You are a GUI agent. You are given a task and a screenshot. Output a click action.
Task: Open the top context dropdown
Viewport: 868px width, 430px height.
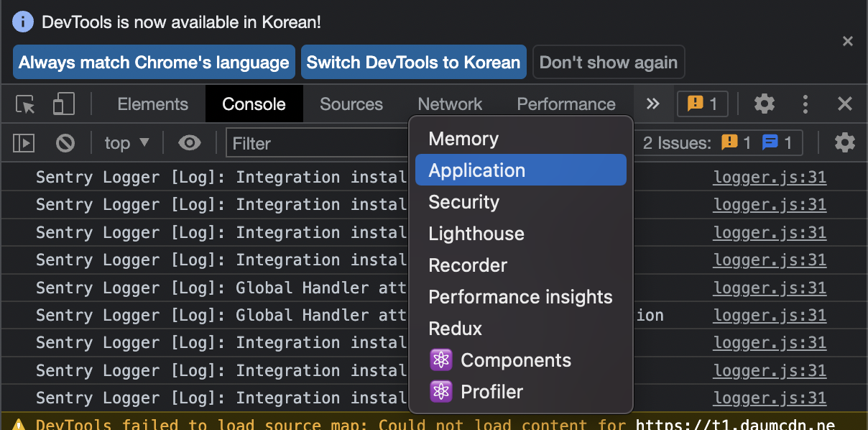pyautogui.click(x=127, y=143)
